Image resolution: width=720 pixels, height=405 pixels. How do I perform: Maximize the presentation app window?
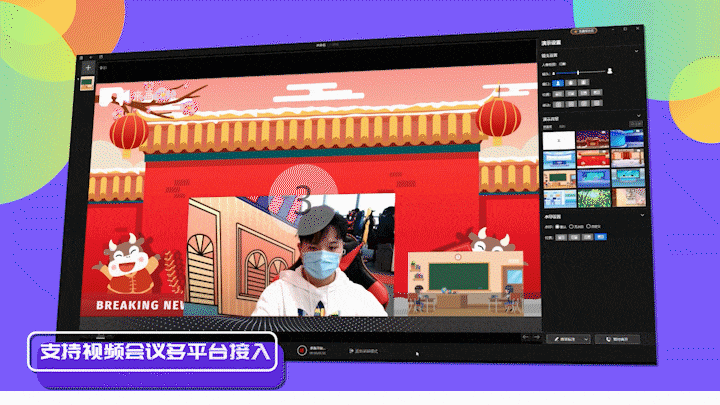(x=625, y=29)
